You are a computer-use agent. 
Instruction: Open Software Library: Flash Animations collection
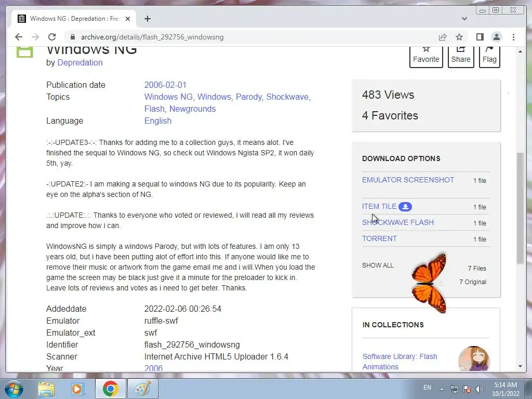click(400, 362)
